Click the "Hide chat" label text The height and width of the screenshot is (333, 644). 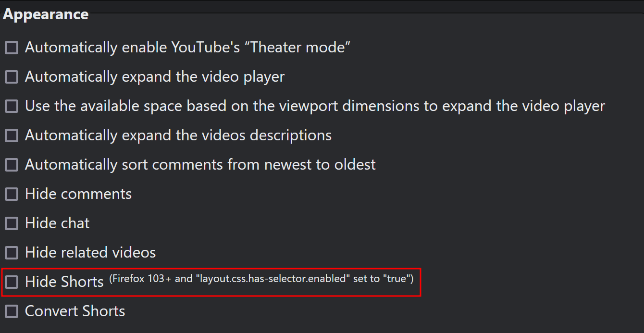click(57, 223)
